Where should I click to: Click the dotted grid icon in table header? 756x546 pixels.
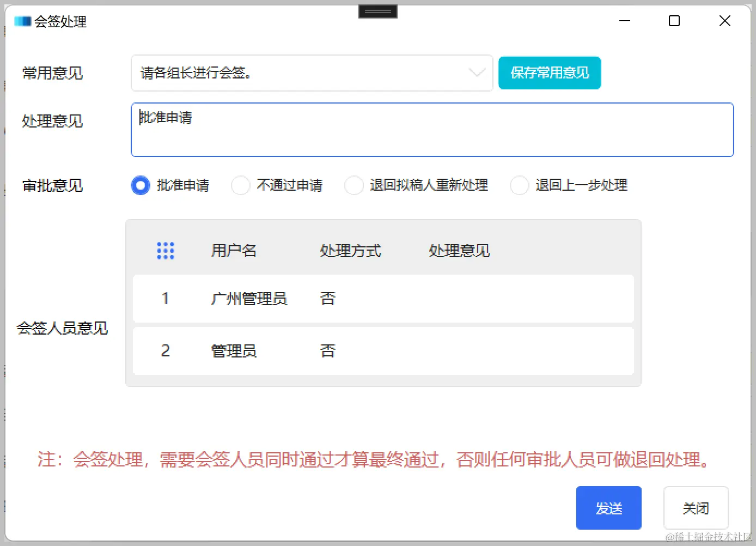click(166, 251)
